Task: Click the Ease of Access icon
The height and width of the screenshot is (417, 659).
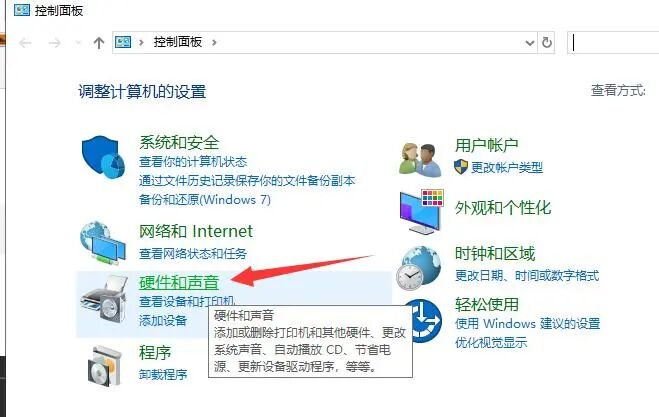Action: click(x=427, y=320)
